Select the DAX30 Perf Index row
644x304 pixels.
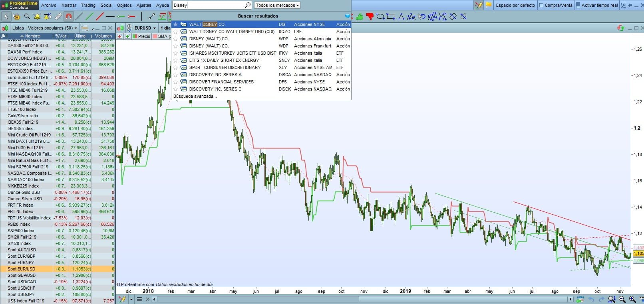(x=58, y=52)
